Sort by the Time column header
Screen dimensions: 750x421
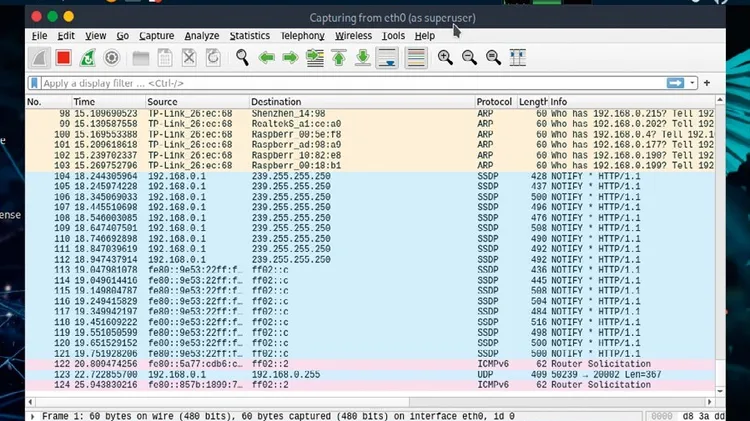coord(109,102)
